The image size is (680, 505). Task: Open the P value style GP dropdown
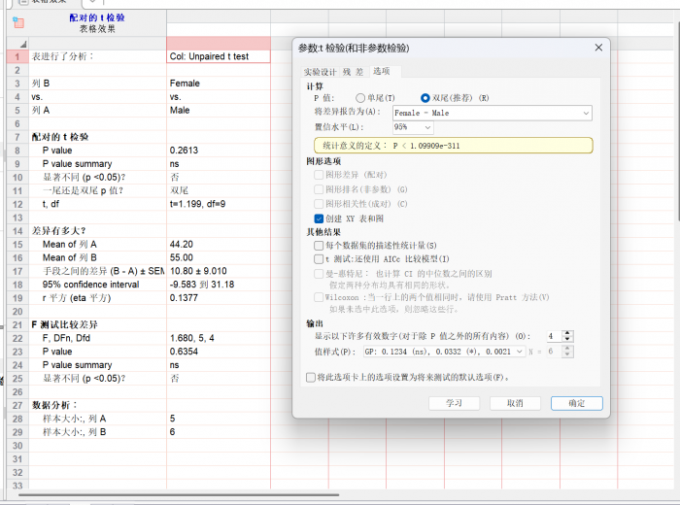point(458,352)
